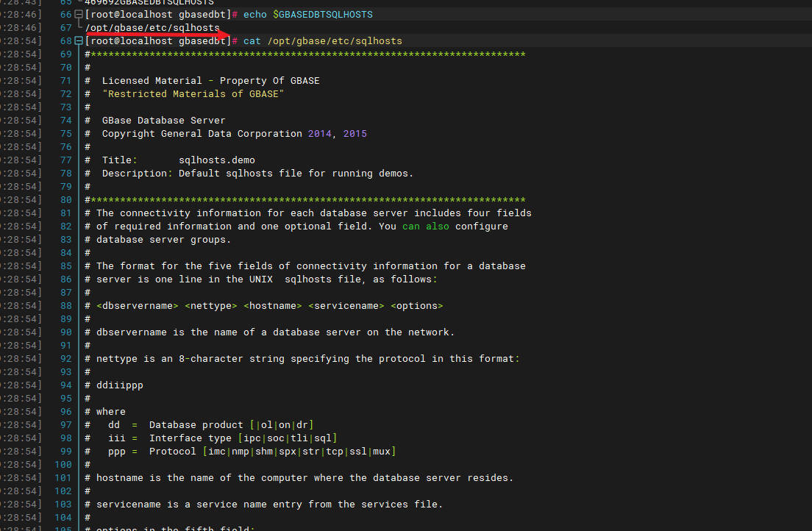Click 'database server groups.' on line 83
This screenshot has height=531, width=812.
pyautogui.click(x=163, y=240)
